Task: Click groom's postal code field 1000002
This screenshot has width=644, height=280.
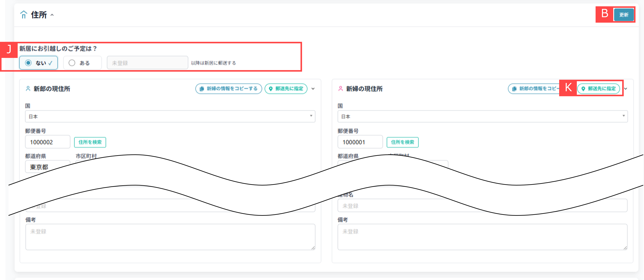Action: [48, 142]
